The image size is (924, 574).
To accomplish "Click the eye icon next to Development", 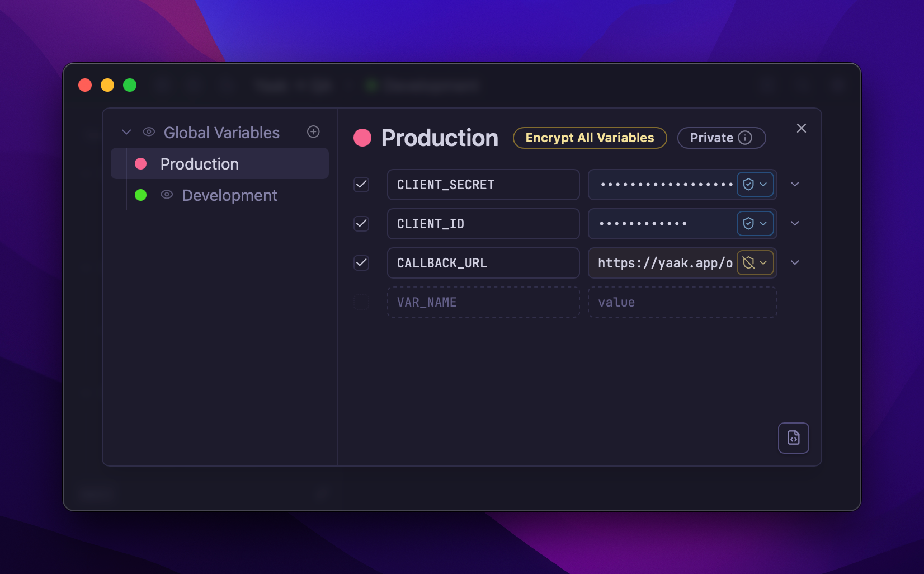I will [167, 195].
